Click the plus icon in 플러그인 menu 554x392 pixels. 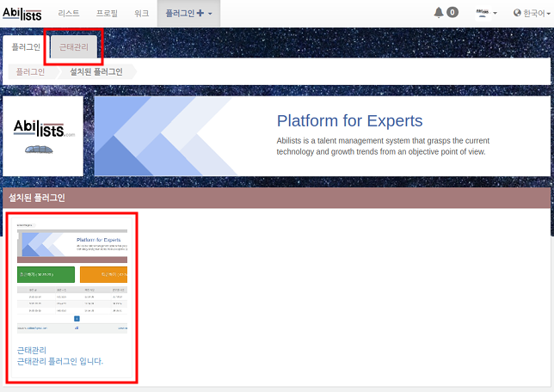point(200,13)
